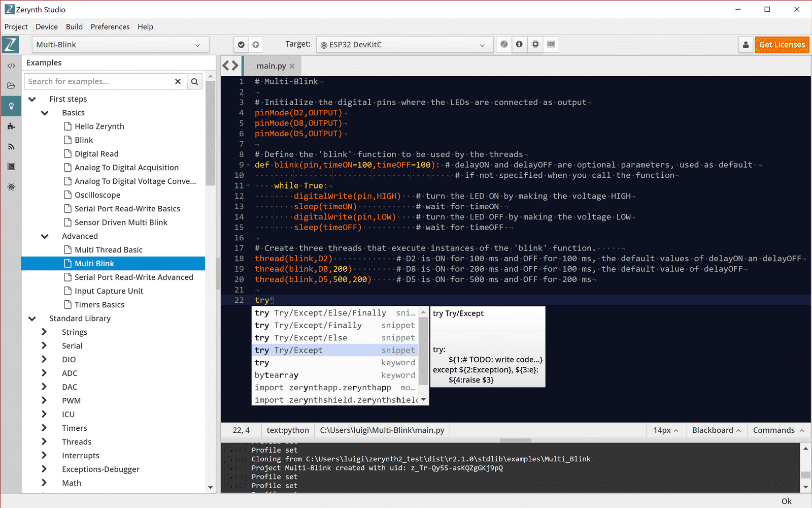Click the virtualize device Z icon

pos(504,44)
